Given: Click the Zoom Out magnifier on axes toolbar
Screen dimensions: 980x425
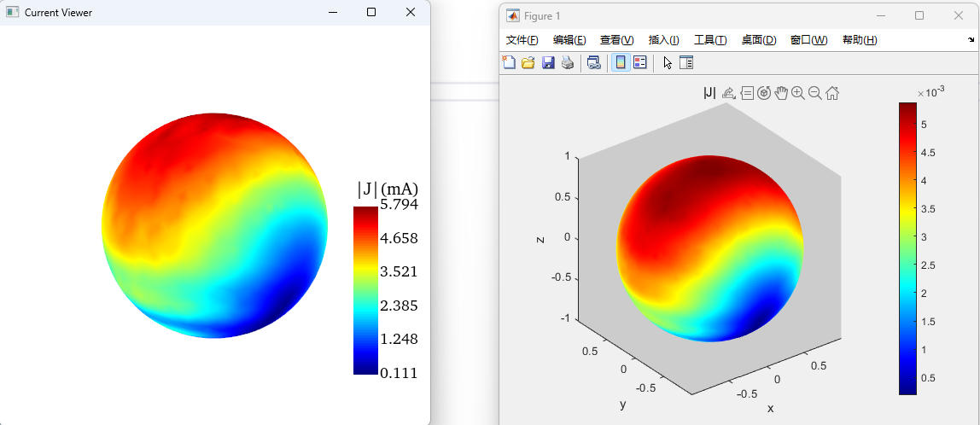Looking at the screenshot, I should click(x=815, y=93).
